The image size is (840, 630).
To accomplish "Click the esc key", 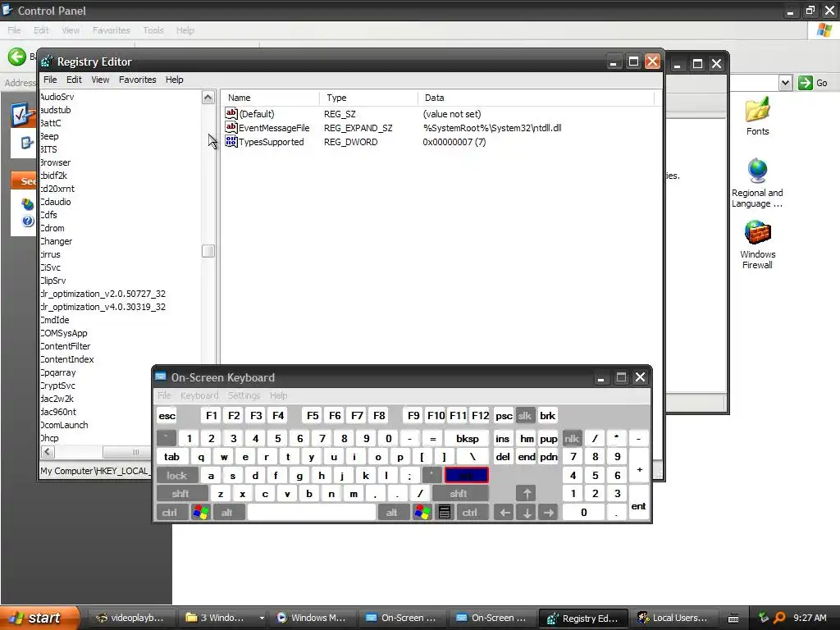I will point(167,416).
